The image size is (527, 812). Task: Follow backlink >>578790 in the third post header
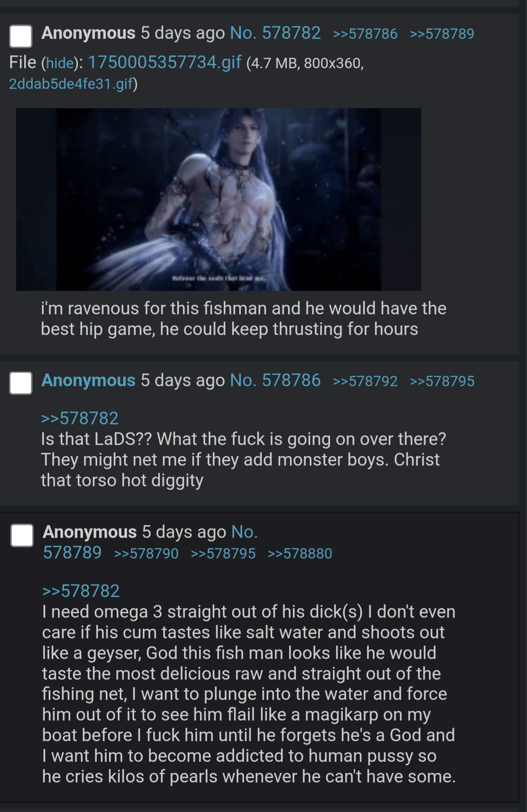[146, 554]
